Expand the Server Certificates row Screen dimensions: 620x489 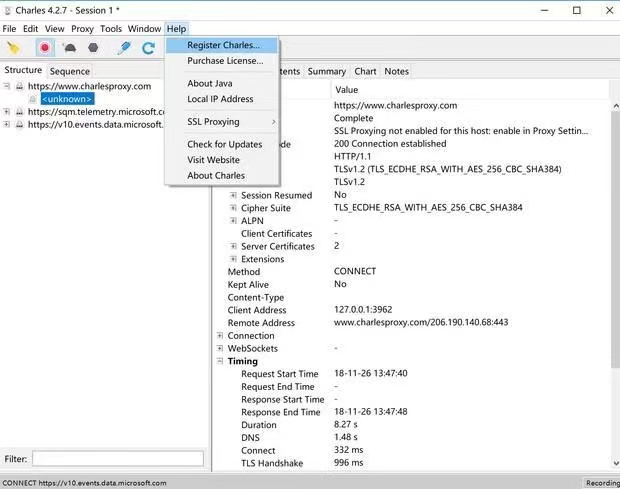point(233,246)
